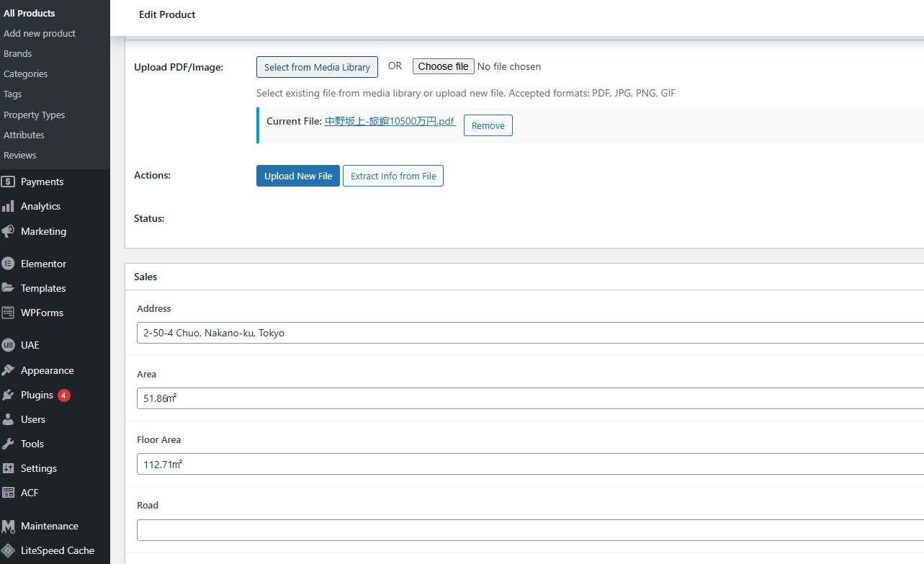Viewport: 924px width, 564px height.
Task: Click Extract Info from File button
Action: pos(393,176)
